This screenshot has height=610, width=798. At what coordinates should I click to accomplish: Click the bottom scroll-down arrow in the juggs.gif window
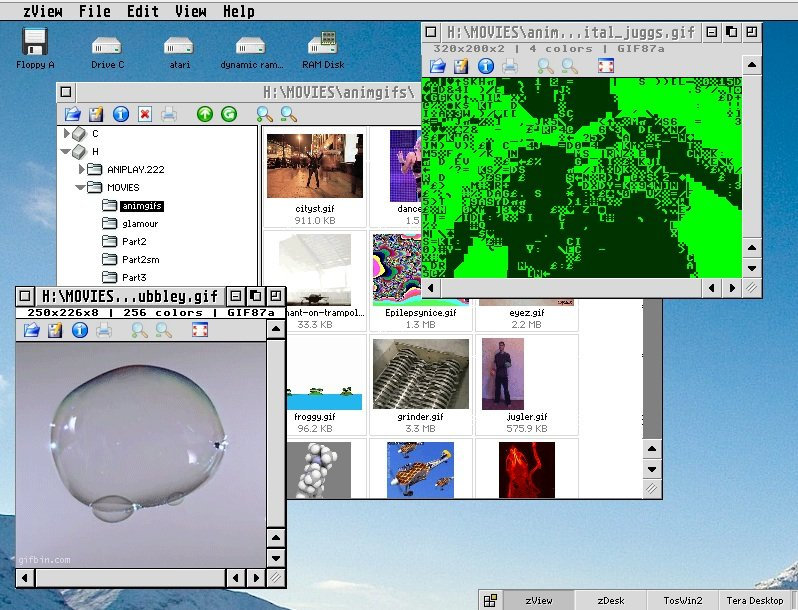pyautogui.click(x=752, y=268)
